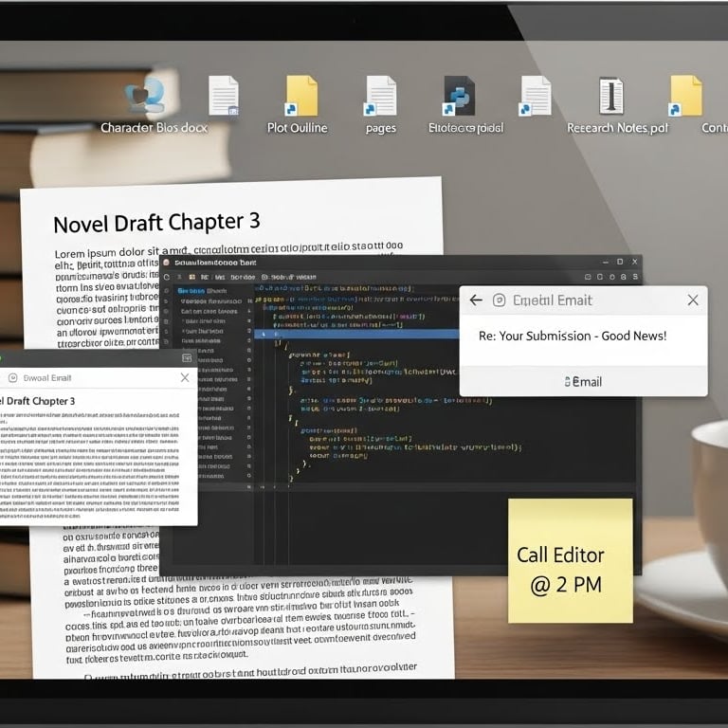Select the 'Ms' item in code editor toolbar
The width and height of the screenshot is (728, 728).
tap(220, 277)
